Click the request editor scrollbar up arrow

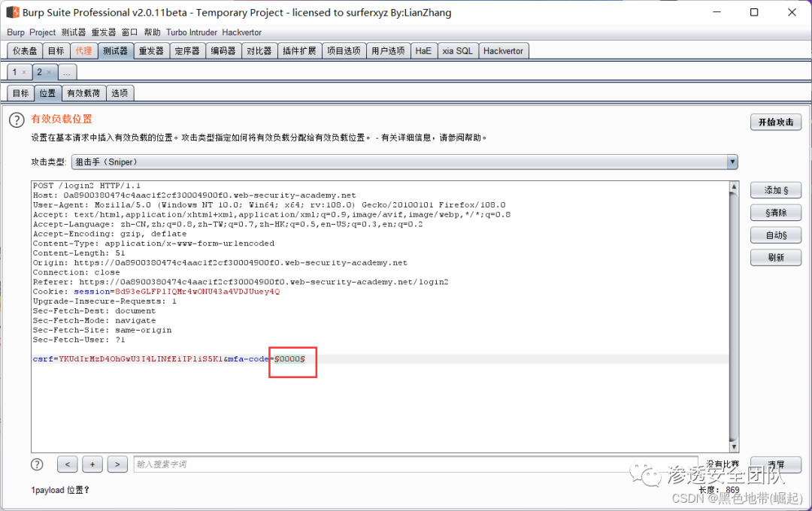(734, 186)
